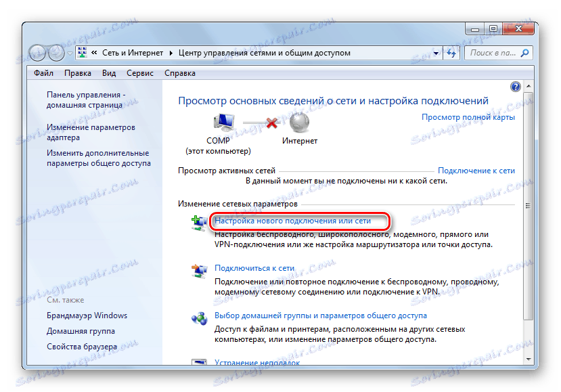Close the Network and Sharing Center window
561x392 pixels.
(x=518, y=28)
